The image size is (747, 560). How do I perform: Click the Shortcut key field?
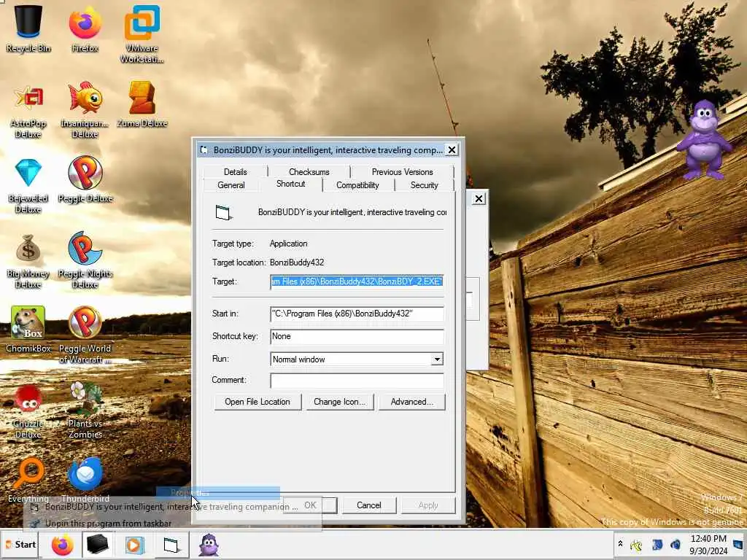tap(357, 336)
